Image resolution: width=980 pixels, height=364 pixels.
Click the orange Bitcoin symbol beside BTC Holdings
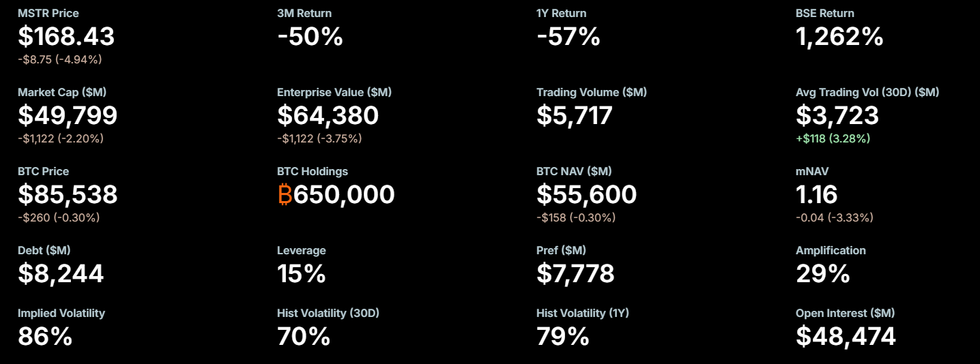pos(285,195)
